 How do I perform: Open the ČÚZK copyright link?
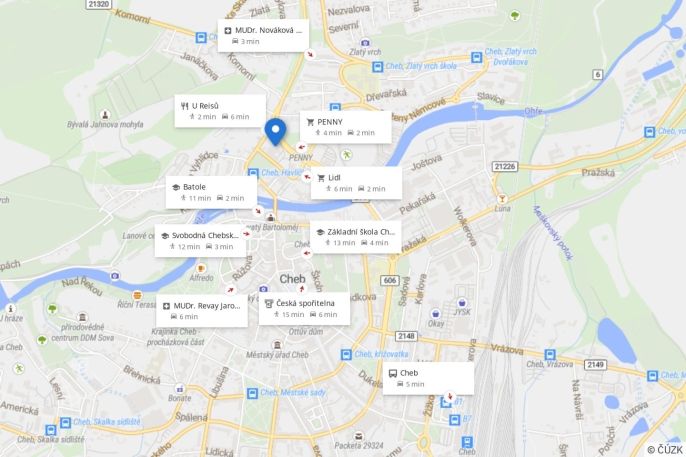click(x=665, y=450)
